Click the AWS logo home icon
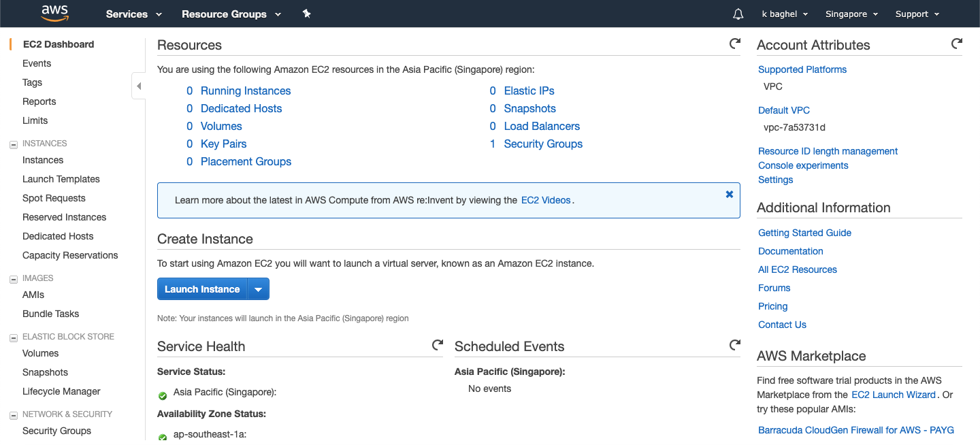Image resolution: width=980 pixels, height=445 pixels. (54, 12)
